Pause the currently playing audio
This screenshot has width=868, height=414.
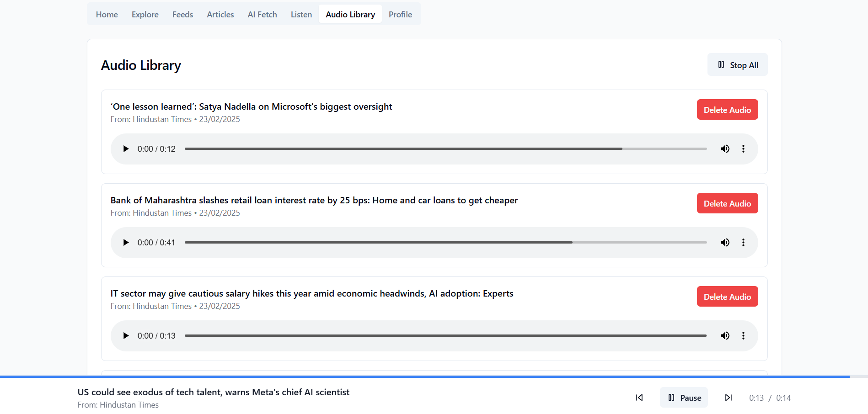click(x=684, y=398)
